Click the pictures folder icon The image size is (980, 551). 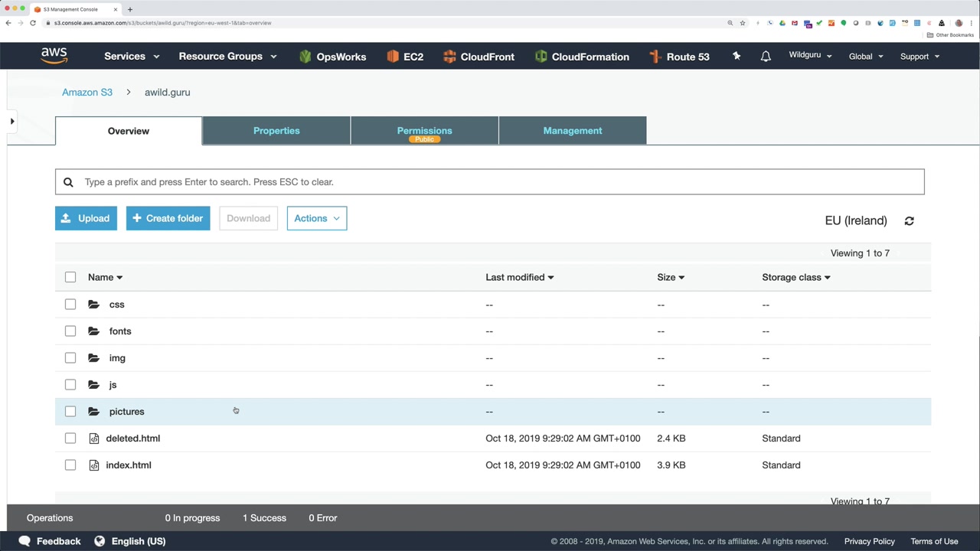click(93, 412)
